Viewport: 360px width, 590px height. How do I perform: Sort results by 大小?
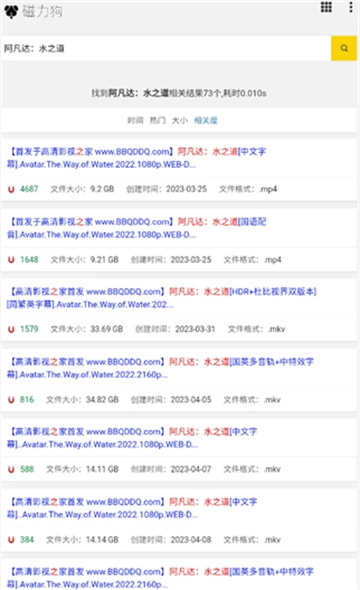tap(179, 120)
